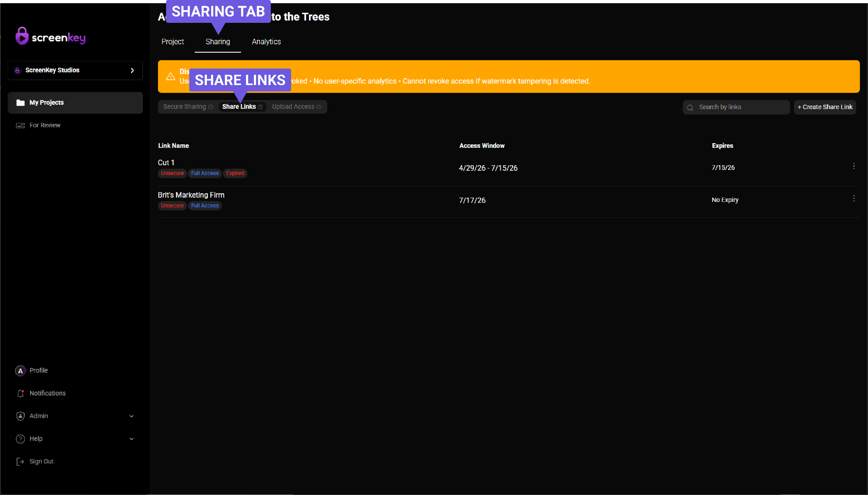
Task: Open the For Review icon
Action: [x=21, y=126]
